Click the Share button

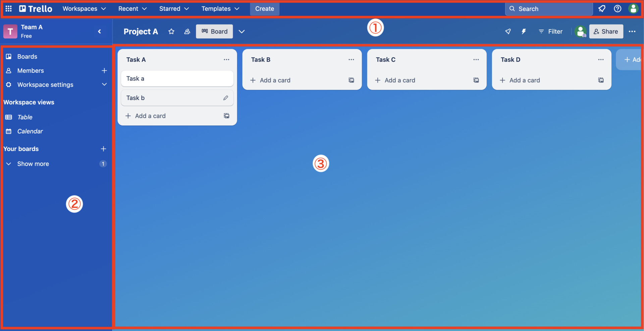click(x=606, y=31)
